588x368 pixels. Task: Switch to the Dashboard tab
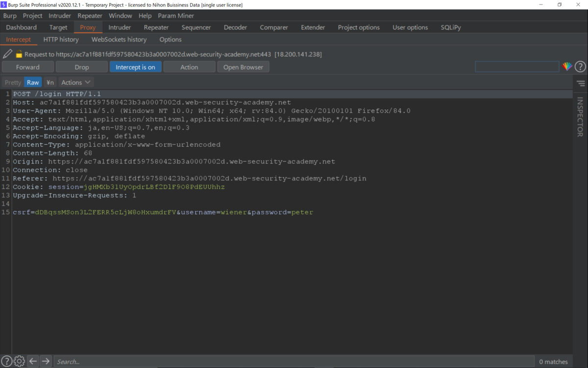coord(22,27)
